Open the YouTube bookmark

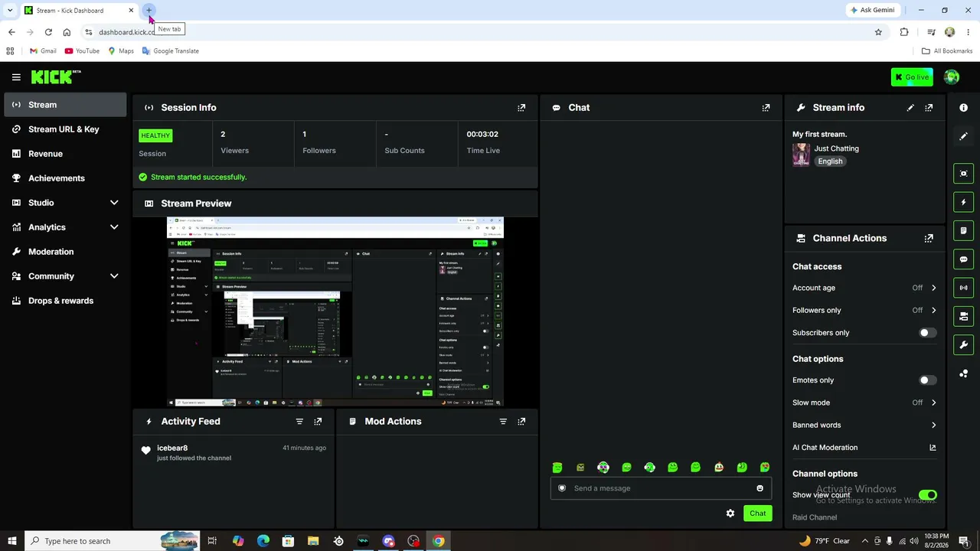82,51
